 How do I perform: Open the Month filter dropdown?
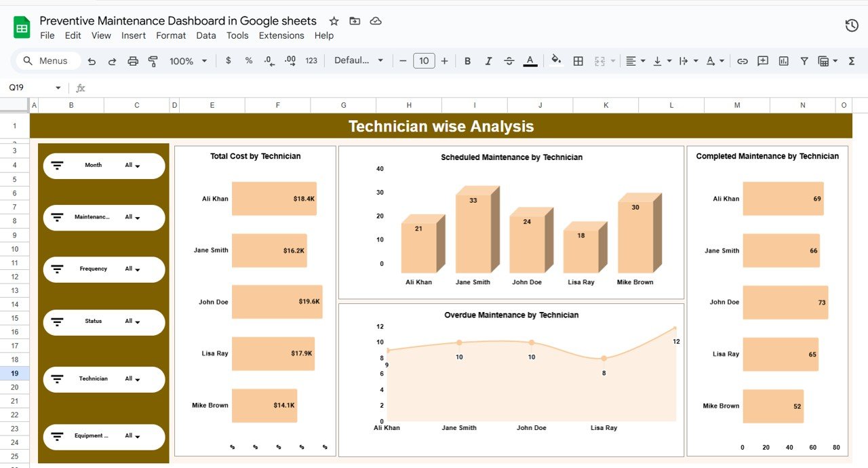coord(133,165)
